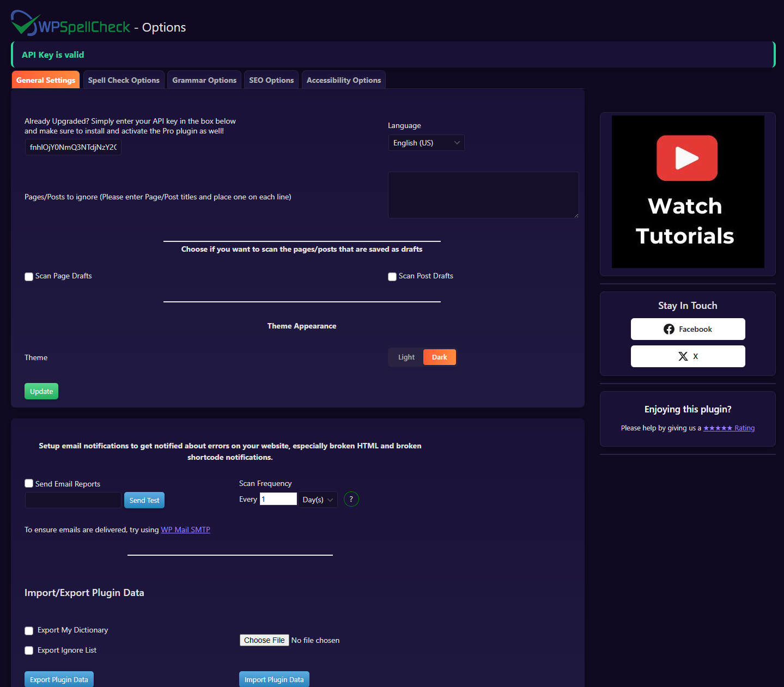Open the X social page button
Screen dimensions: 784x687
[688, 356]
